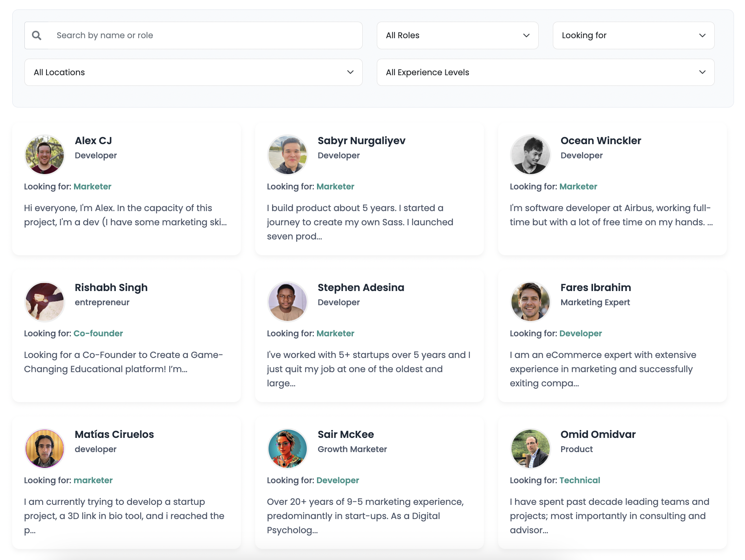Click Sabyr Nurgaliyev's avatar
This screenshot has width=745, height=560.
[287, 154]
